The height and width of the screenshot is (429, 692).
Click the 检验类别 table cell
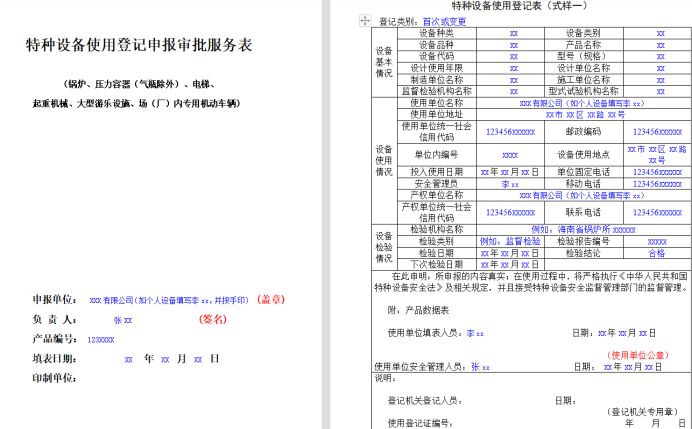437,241
